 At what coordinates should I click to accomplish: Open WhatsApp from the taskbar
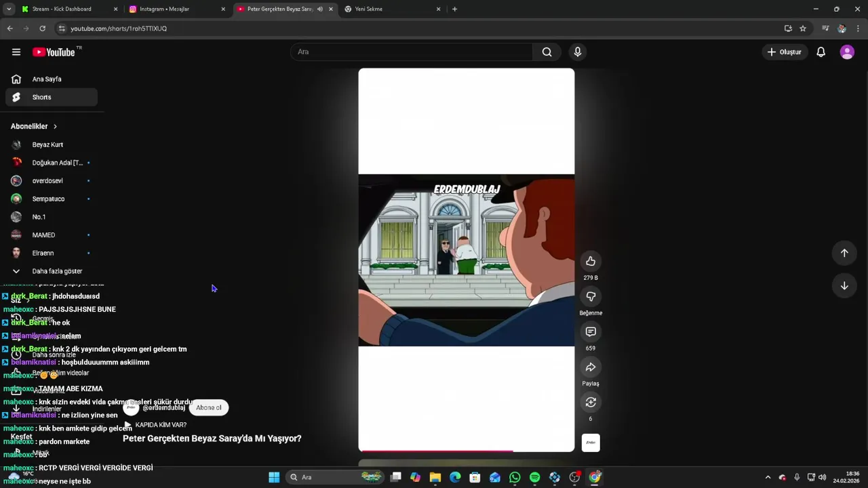[515, 477]
